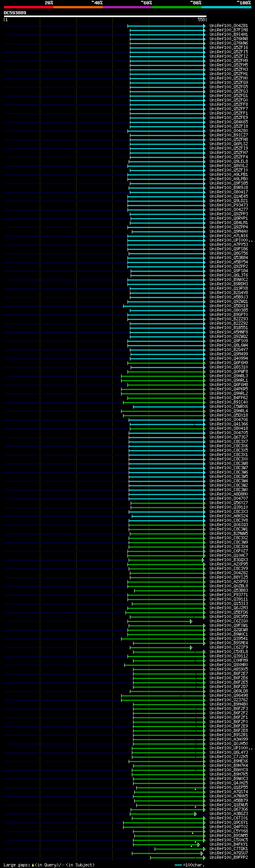Click the label UniRef100_Q5DX18
Screen dimensions: 255x868
tap(229, 415)
